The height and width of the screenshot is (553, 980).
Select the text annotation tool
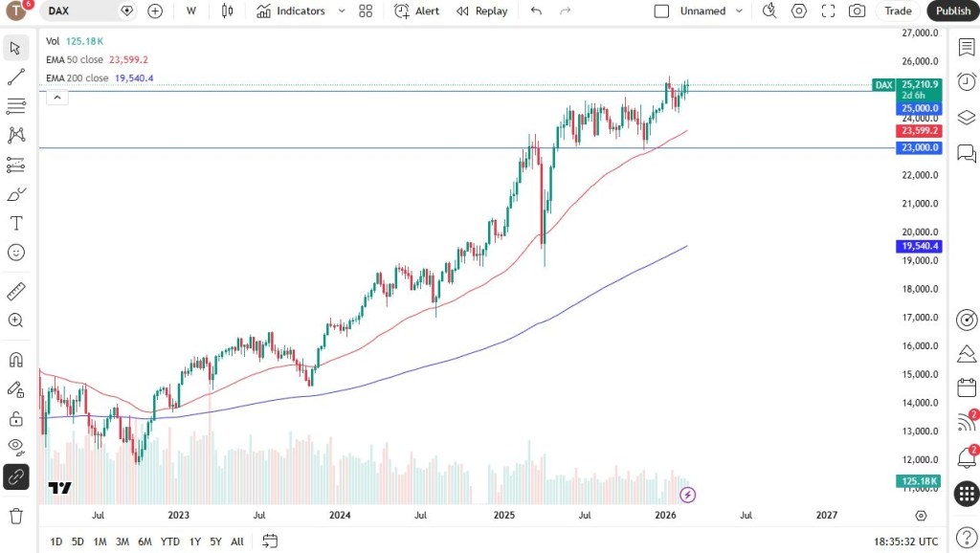[16, 223]
